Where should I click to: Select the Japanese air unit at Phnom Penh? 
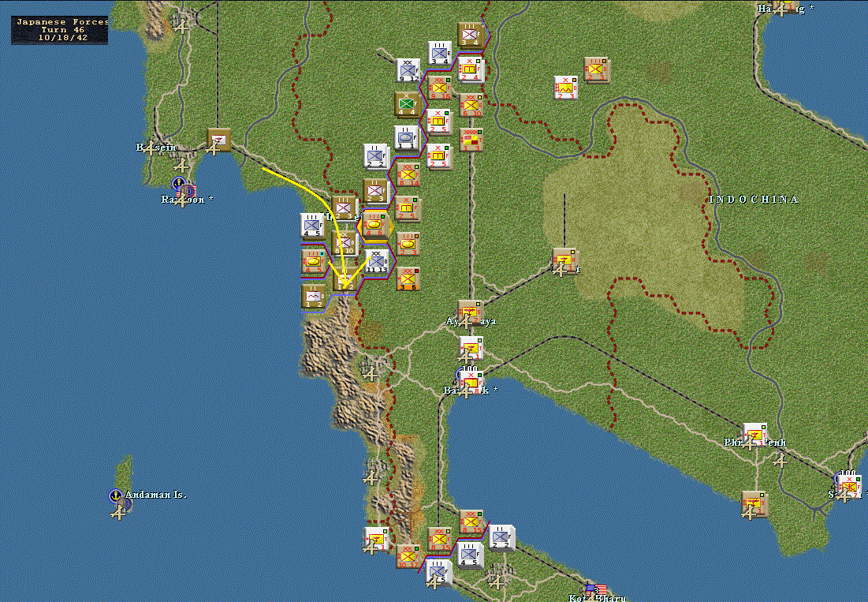pyautogui.click(x=754, y=436)
